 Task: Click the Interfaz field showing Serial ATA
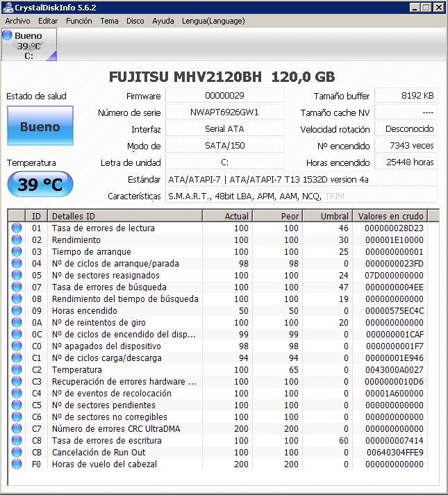pos(224,129)
